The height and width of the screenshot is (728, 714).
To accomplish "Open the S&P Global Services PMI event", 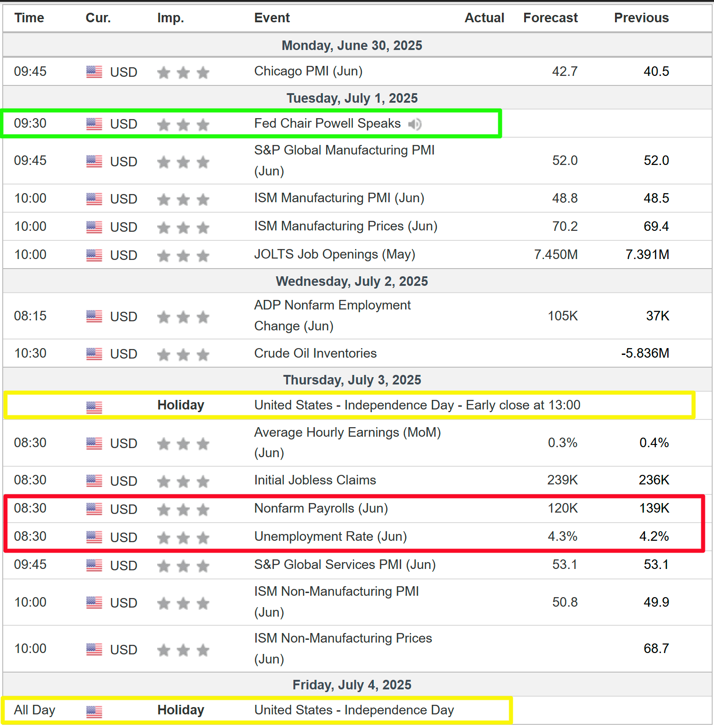I will coord(345,564).
